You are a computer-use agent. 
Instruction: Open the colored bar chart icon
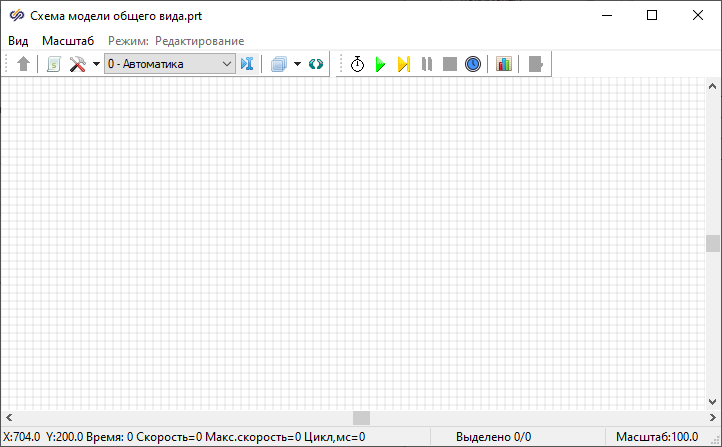(x=504, y=64)
